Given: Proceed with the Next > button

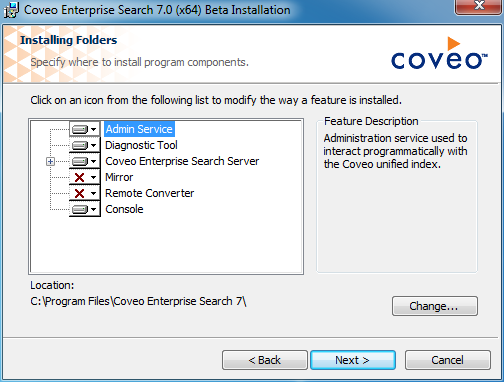Looking at the screenshot, I should [x=353, y=360].
